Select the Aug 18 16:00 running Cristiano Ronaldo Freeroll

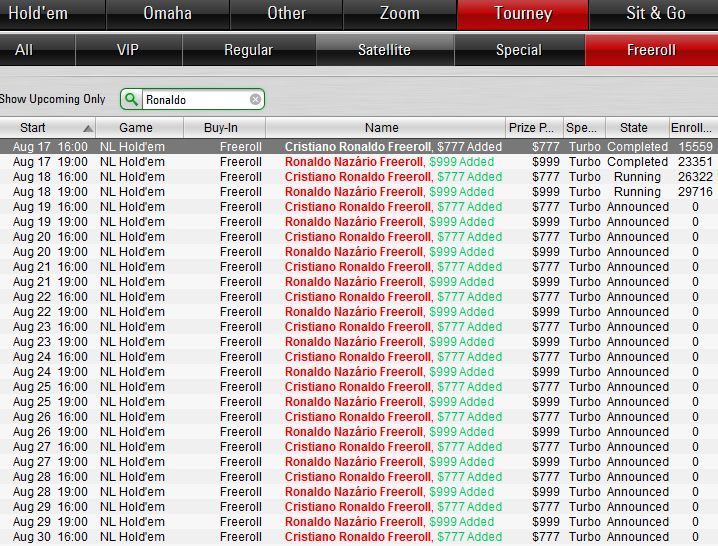359,177
